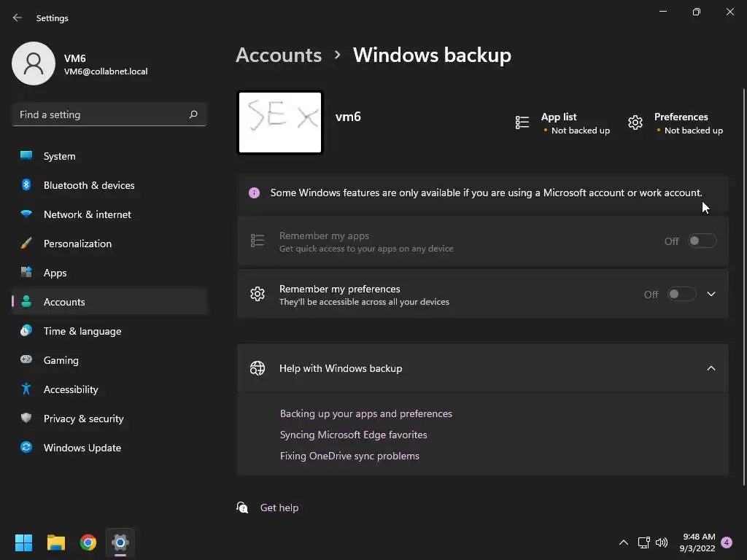Image resolution: width=747 pixels, height=560 pixels.
Task: Open Fixing OneDrive sync problems link
Action: click(x=349, y=456)
